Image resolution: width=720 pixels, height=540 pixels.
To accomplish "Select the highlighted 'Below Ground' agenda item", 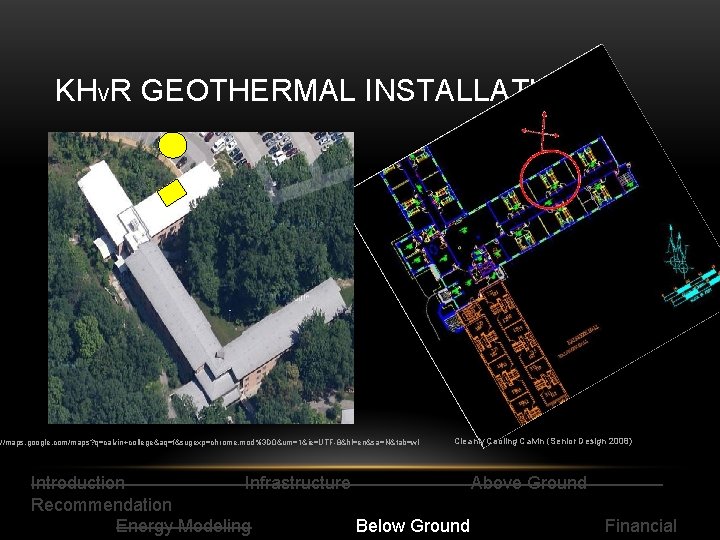I will [412, 526].
